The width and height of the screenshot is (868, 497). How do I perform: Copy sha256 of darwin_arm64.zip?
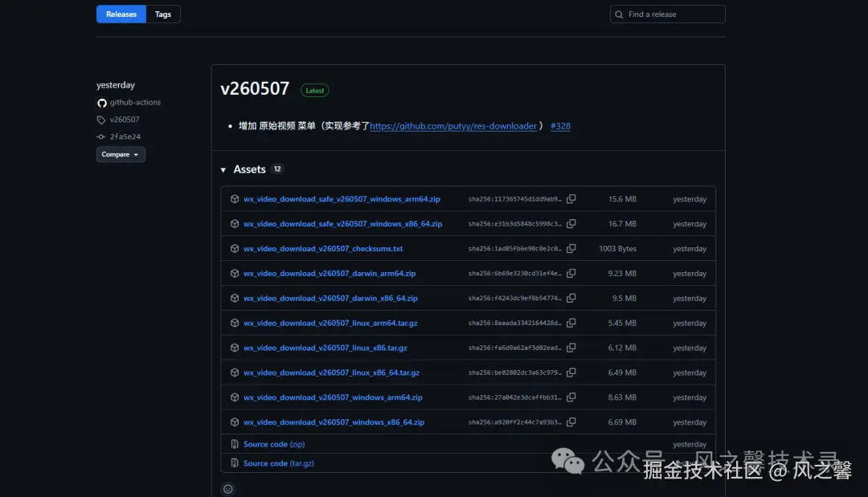point(571,273)
